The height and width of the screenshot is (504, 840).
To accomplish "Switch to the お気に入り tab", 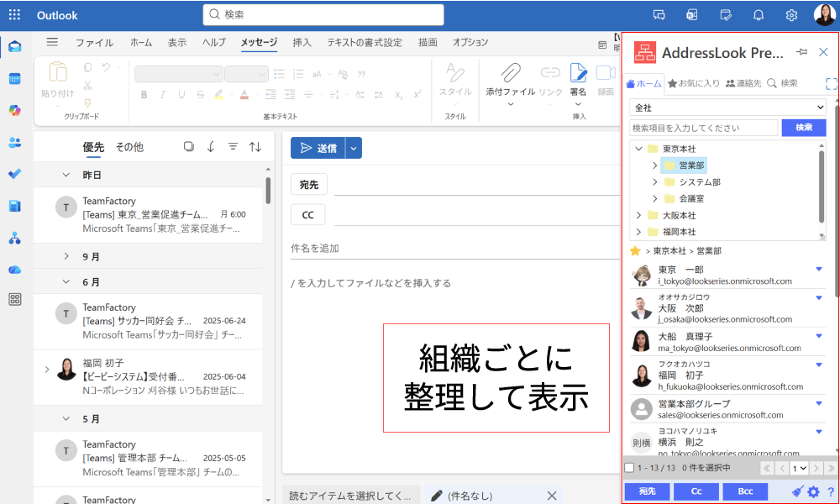I will tap(694, 83).
